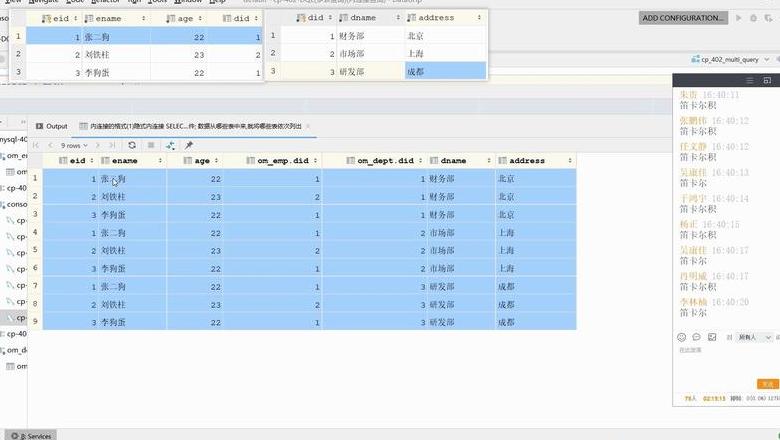The image size is (780, 440).
Task: Click the chat panel pop-out window icon
Action: 767,81
